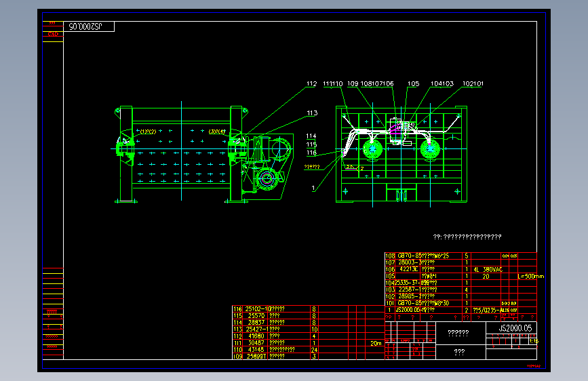588x381 pixels.
Task: Click callout label 115 between the views
Action: pos(311,144)
